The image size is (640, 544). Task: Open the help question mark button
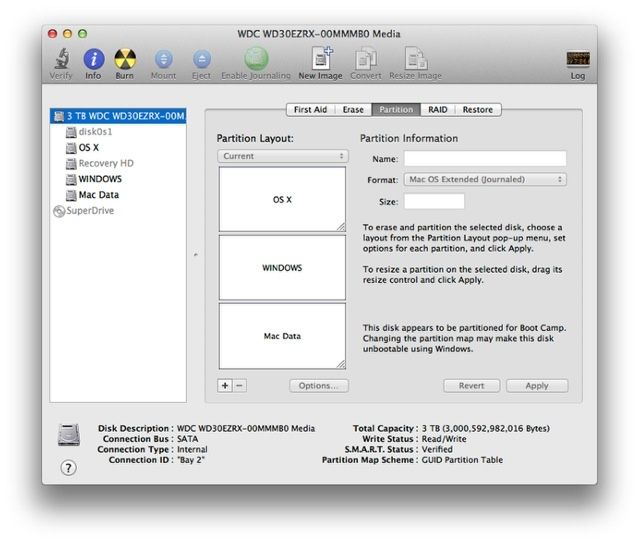pyautogui.click(x=69, y=468)
